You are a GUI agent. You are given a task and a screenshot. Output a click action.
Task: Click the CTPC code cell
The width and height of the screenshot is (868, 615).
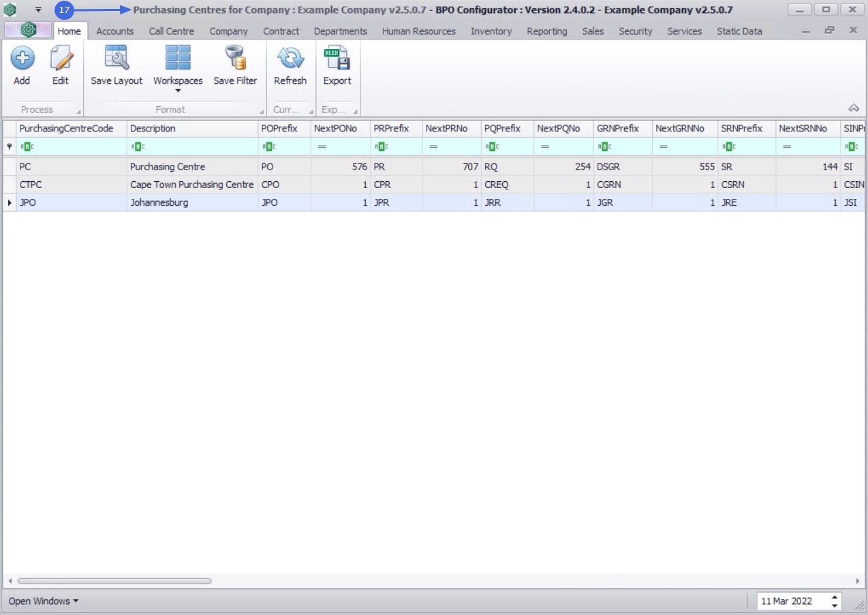point(72,185)
